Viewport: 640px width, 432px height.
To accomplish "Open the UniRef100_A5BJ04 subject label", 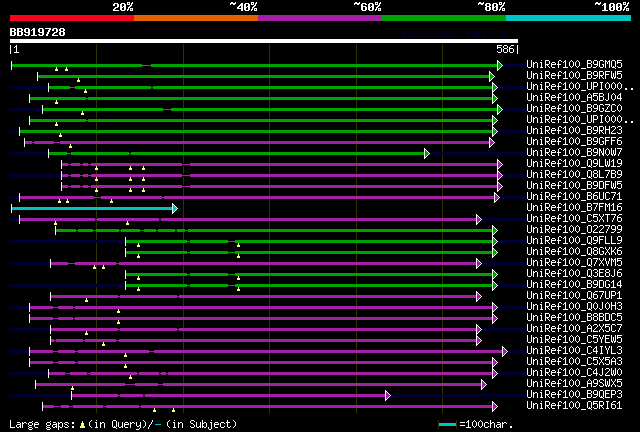I will point(574,98).
